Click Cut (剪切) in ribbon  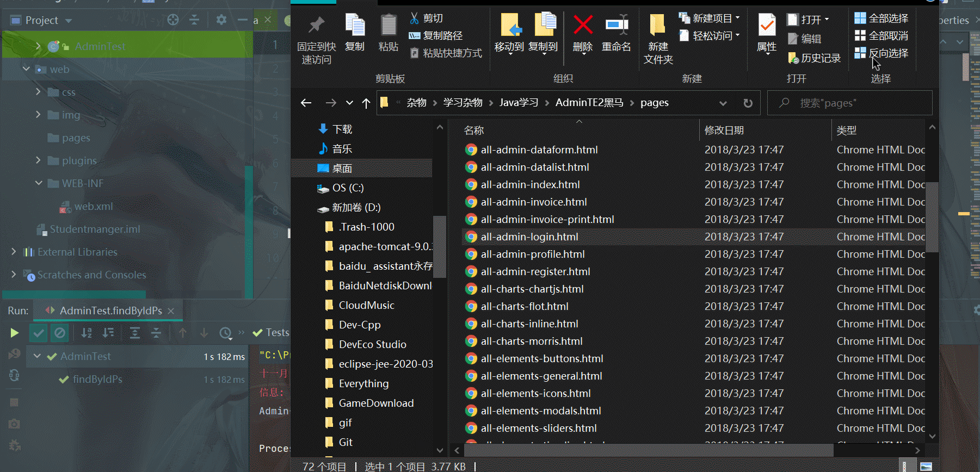pyautogui.click(x=426, y=18)
